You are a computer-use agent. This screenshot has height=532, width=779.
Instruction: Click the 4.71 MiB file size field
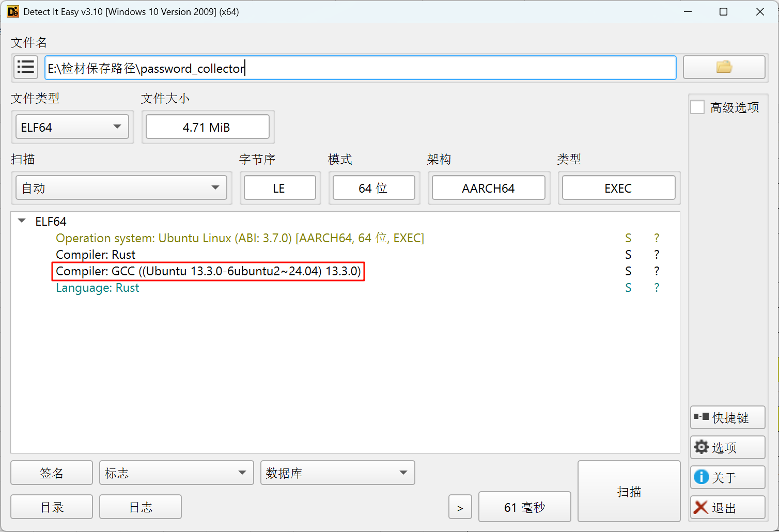click(208, 127)
